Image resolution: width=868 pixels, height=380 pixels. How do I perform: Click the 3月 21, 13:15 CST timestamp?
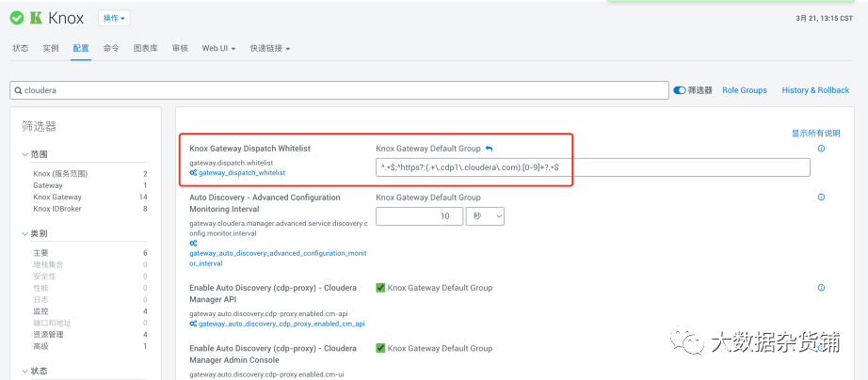824,18
